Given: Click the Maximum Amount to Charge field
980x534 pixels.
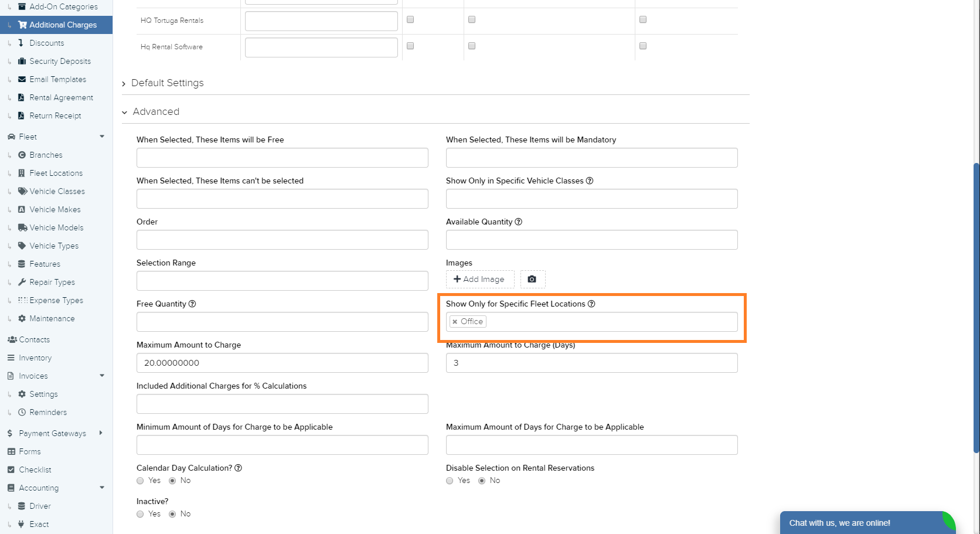Looking at the screenshot, I should (283, 363).
